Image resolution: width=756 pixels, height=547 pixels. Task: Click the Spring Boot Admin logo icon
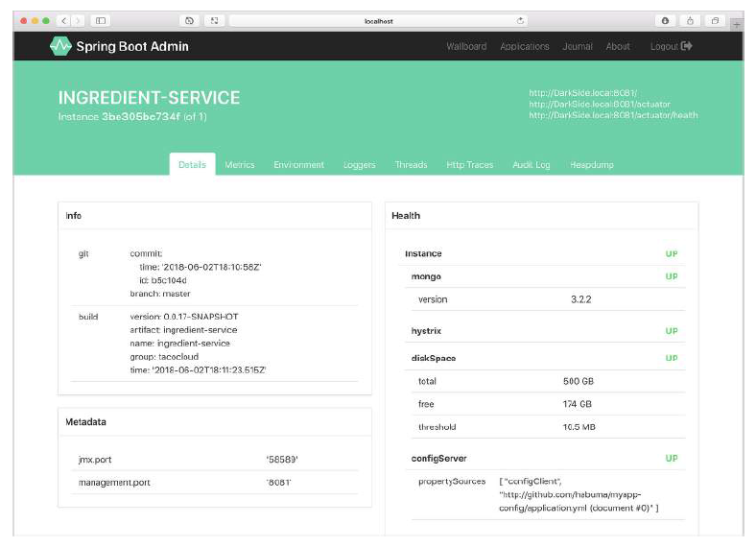[60, 46]
